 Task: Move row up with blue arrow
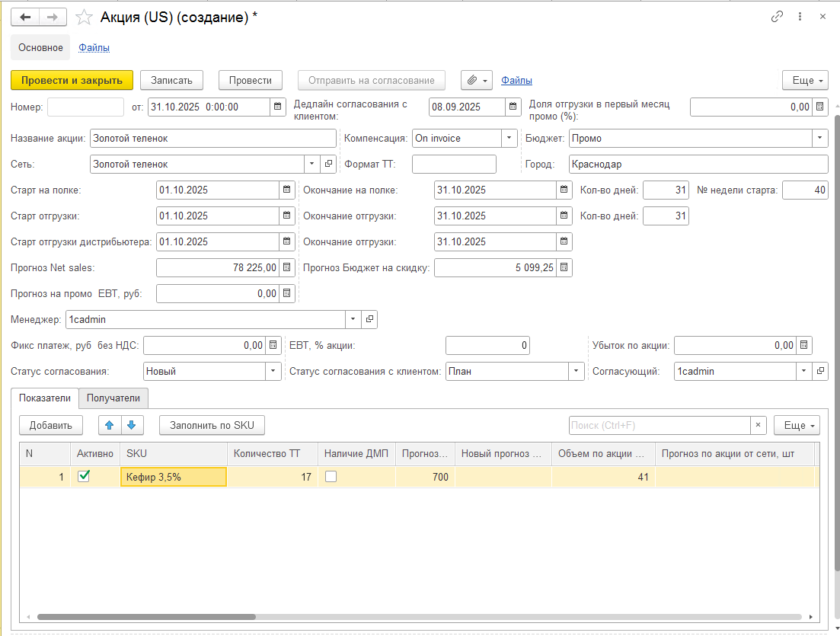[108, 425]
